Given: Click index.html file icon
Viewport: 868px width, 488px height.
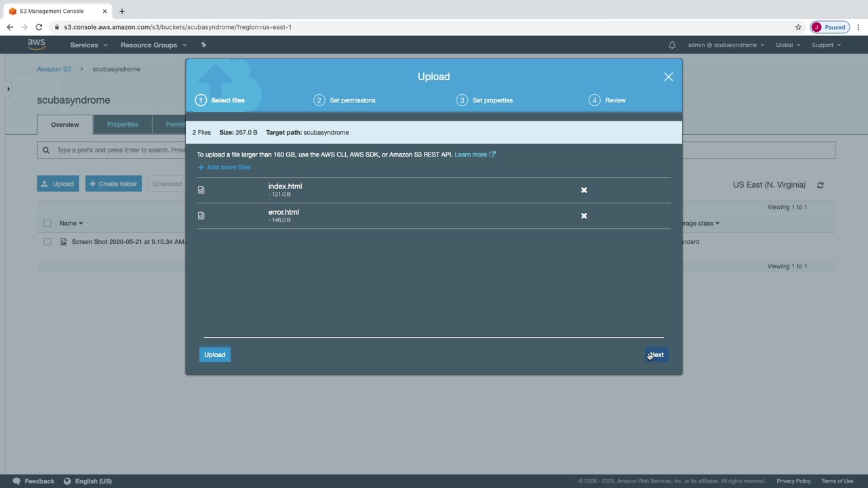Looking at the screenshot, I should click(x=201, y=190).
